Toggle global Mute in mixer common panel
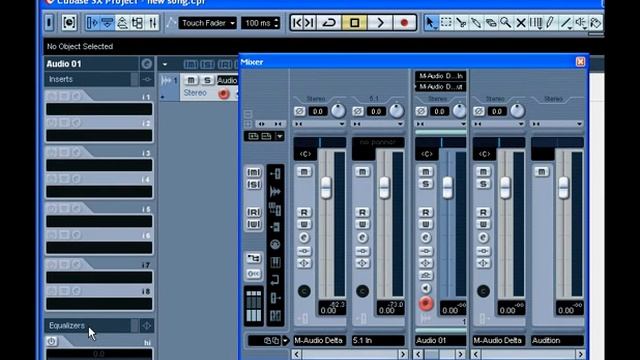 point(253,172)
